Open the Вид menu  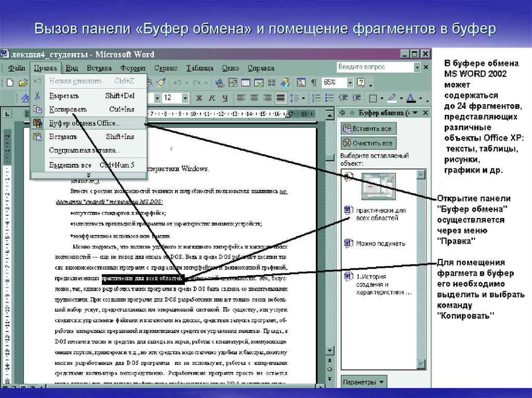(72, 68)
